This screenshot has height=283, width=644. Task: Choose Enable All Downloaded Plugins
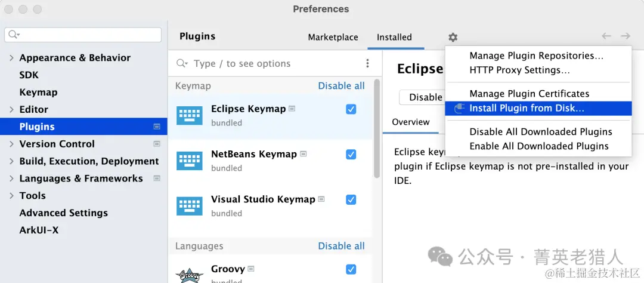[538, 146]
